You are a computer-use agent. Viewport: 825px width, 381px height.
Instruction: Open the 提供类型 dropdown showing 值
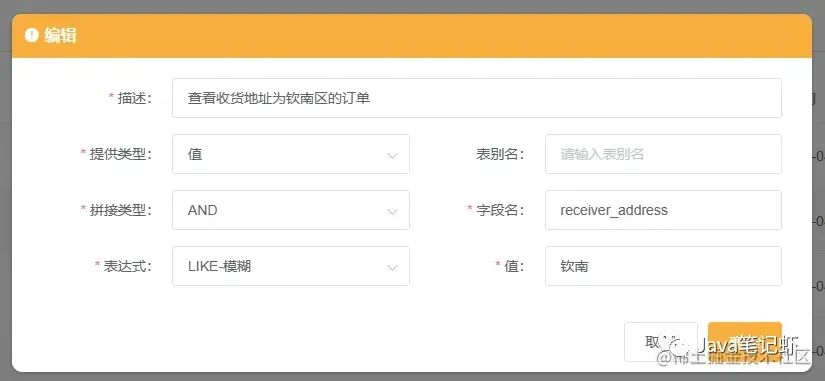click(291, 154)
